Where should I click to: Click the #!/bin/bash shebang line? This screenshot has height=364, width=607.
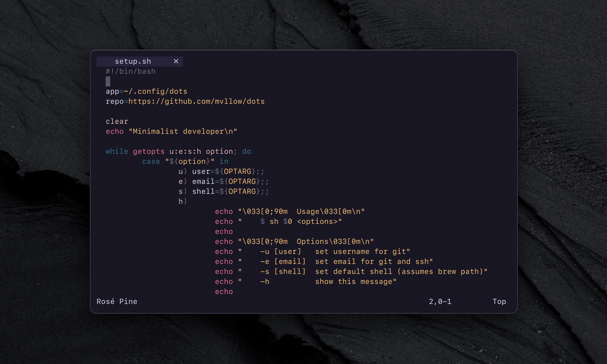click(x=131, y=71)
